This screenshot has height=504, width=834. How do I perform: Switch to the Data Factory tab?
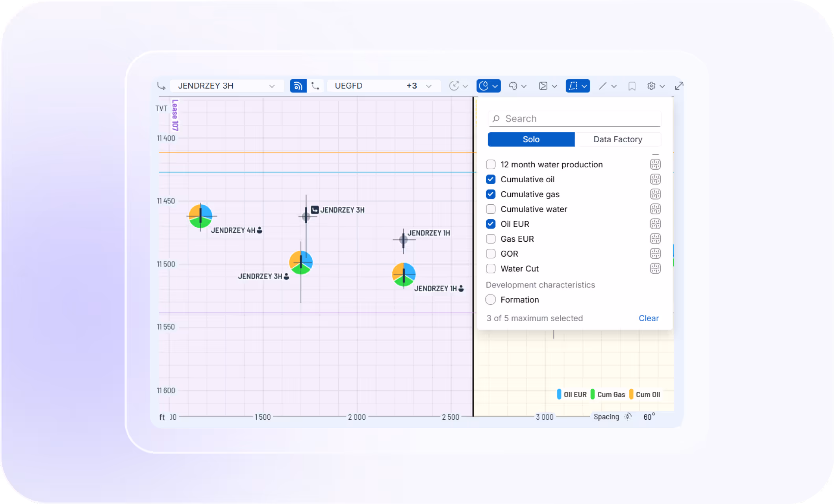617,139
